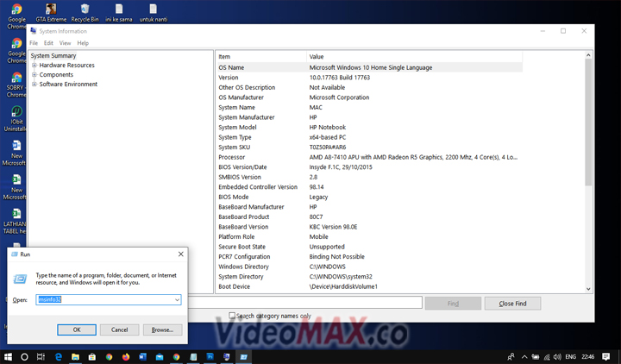621x364 pixels.
Task: Select IObit Uninstaller desktop shortcut
Action: (16, 118)
